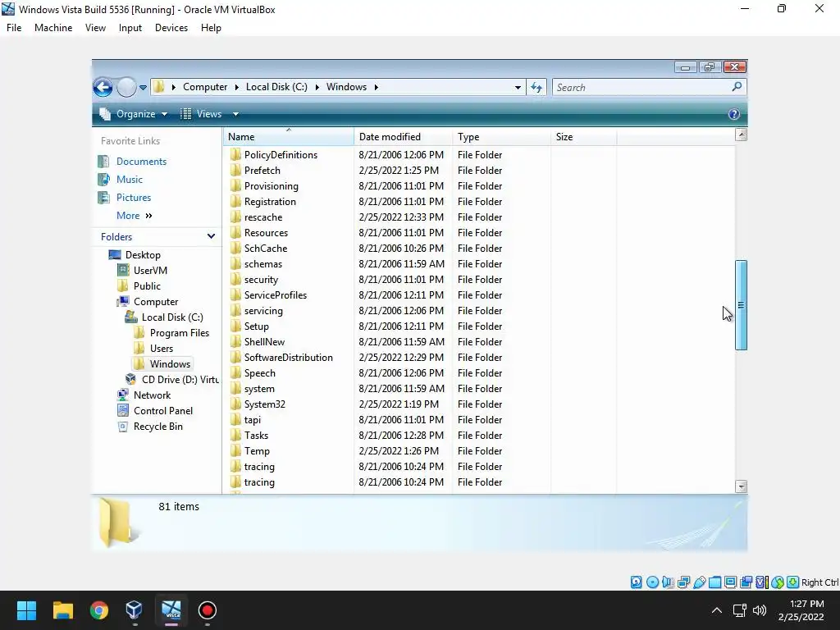
Task: Sort by Size column header
Action: [x=583, y=137]
